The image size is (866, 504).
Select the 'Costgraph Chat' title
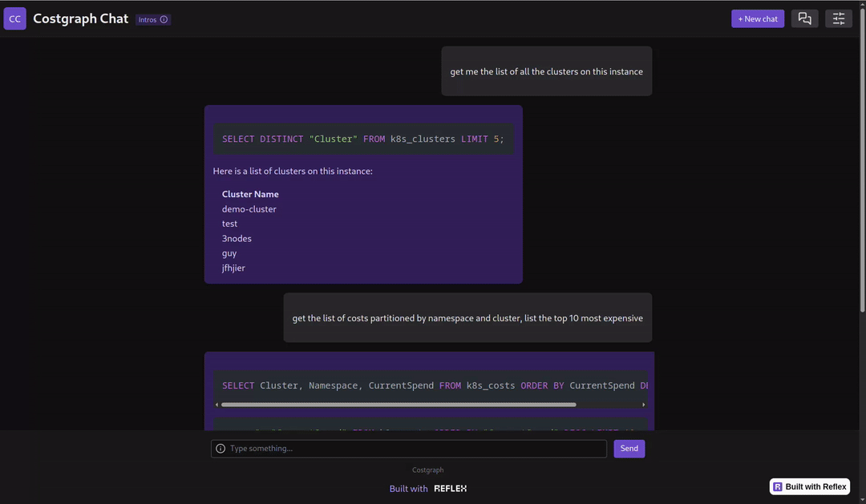[x=80, y=18]
